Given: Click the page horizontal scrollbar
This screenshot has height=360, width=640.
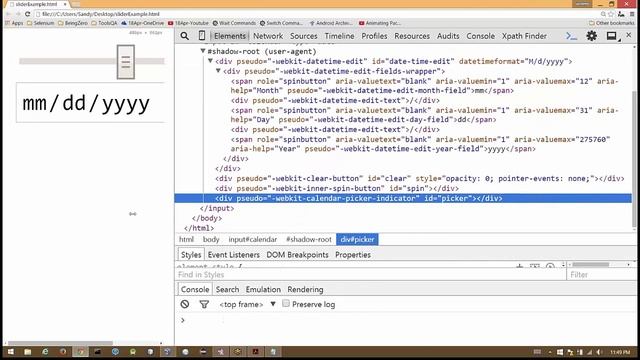Looking at the screenshot, I should coord(60,343).
